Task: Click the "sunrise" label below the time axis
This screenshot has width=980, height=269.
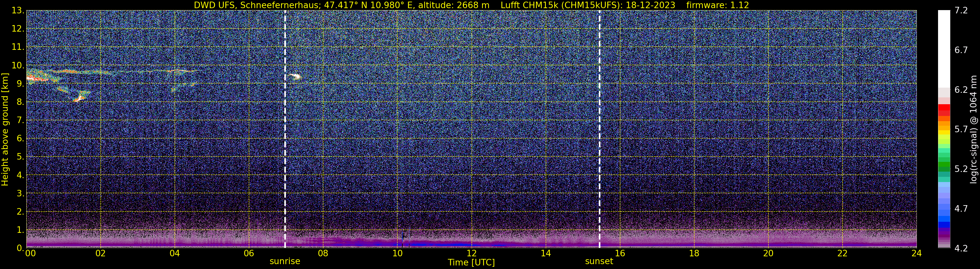Action: [x=285, y=262]
